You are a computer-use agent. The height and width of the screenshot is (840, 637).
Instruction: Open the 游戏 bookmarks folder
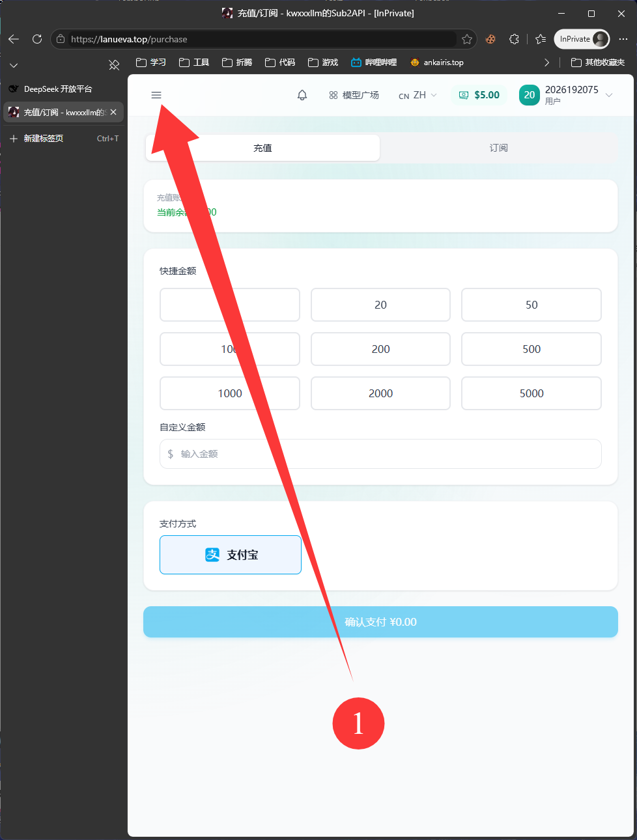(323, 63)
